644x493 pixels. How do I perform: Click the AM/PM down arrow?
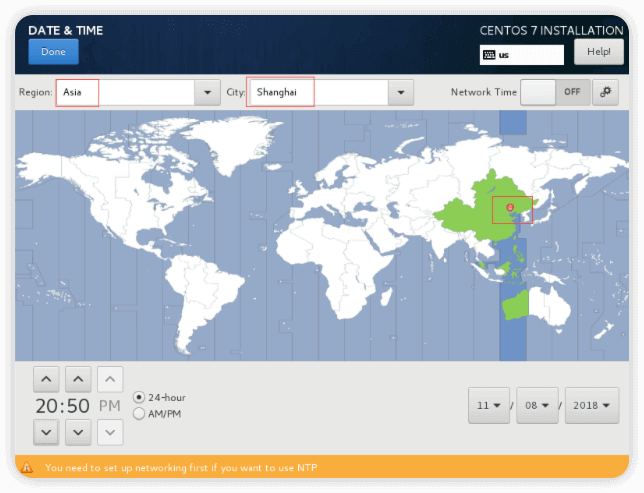(x=110, y=432)
